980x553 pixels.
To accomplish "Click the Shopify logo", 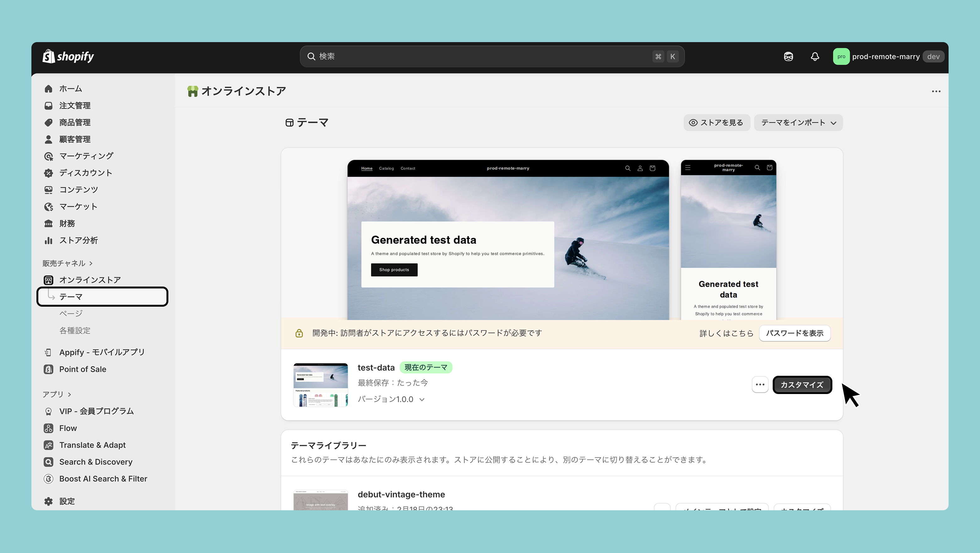I will point(68,56).
